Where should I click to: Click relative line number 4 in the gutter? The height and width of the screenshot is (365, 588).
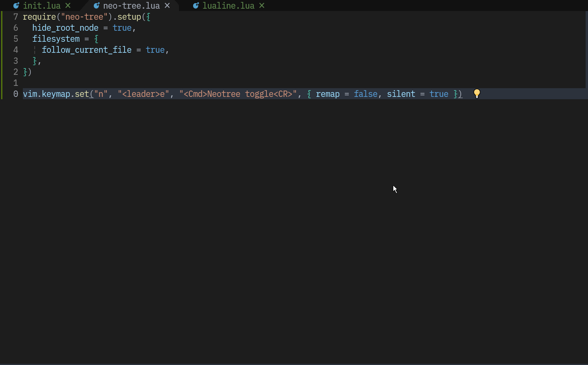pyautogui.click(x=16, y=50)
